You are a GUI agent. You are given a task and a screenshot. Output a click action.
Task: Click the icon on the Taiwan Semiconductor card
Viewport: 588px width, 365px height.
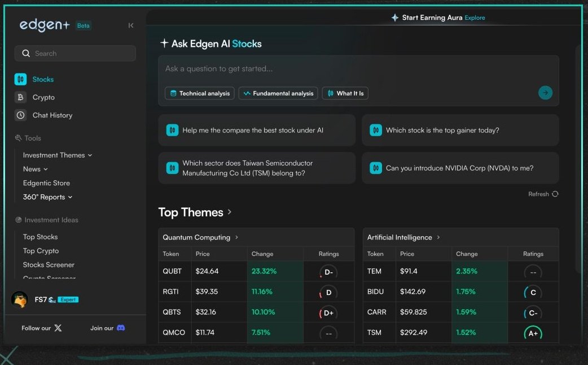point(172,168)
